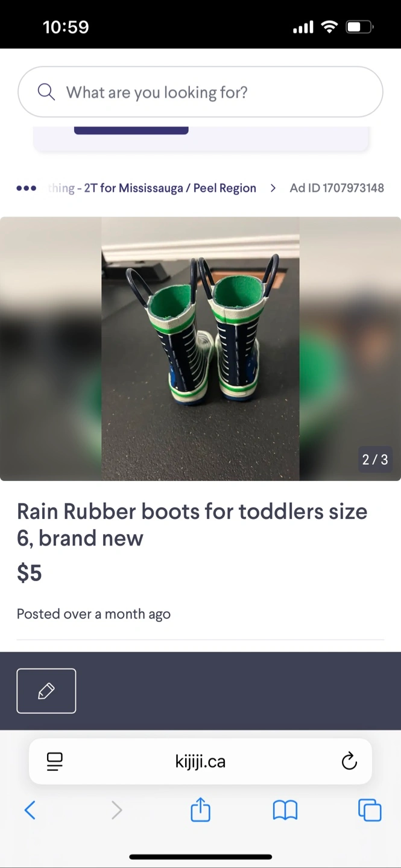
Task: Tap the kijiji.ca address bar
Action: 200,761
